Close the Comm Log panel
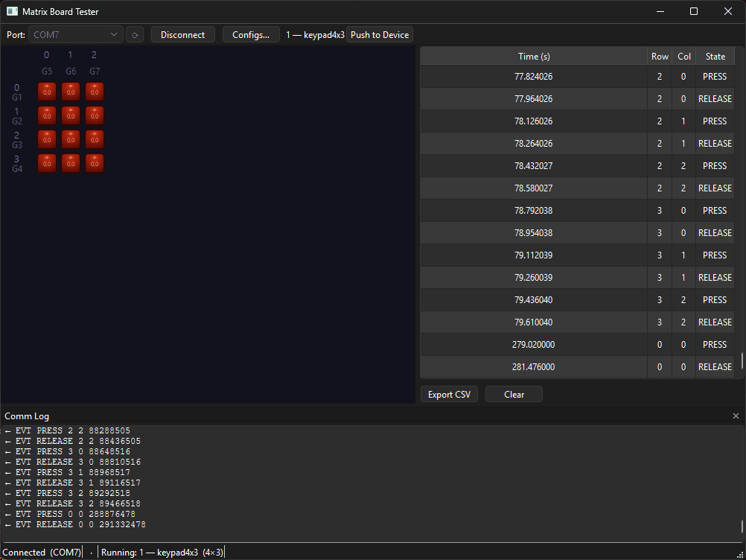The width and height of the screenshot is (746, 560). tap(736, 416)
